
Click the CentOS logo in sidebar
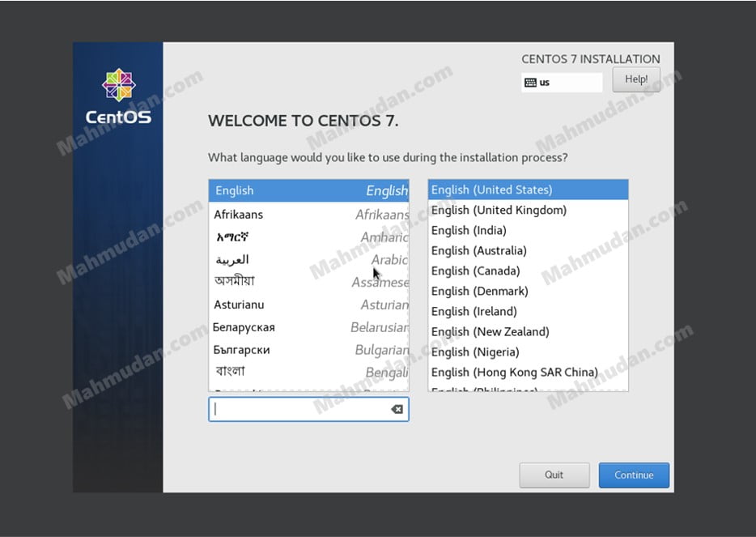point(118,96)
